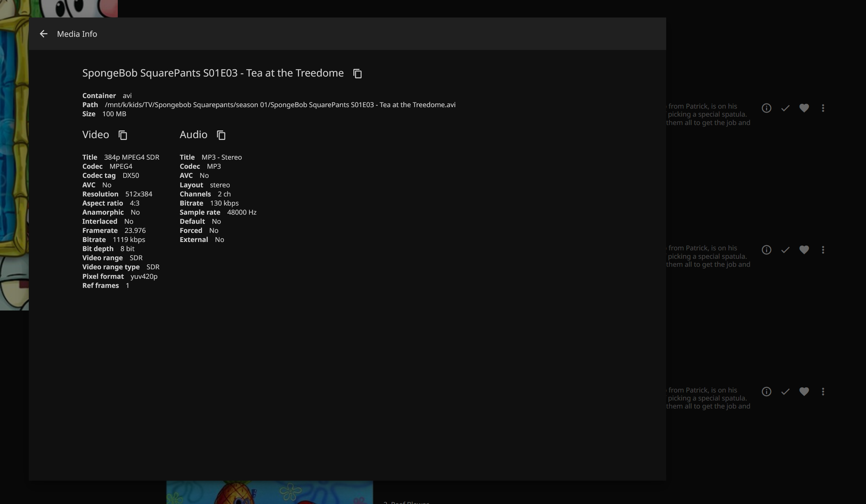
Task: Open three-dot menu on first episode row
Action: click(x=823, y=108)
